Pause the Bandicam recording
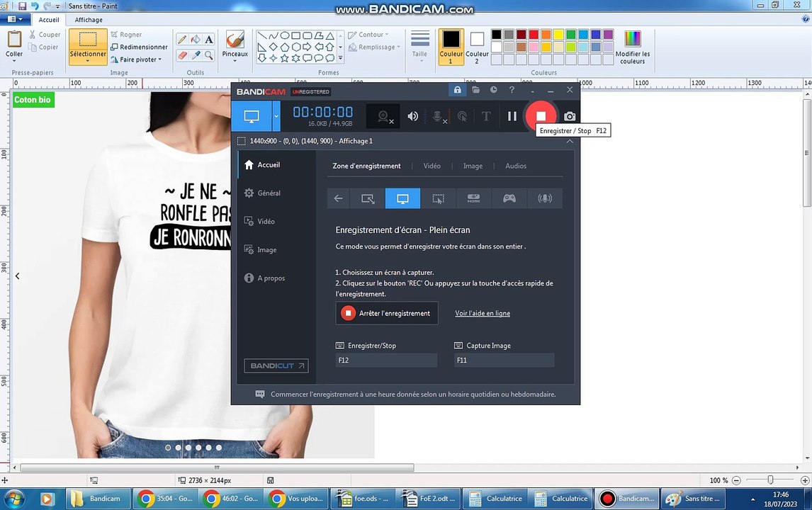Image resolution: width=812 pixels, height=510 pixels. pyautogui.click(x=512, y=116)
